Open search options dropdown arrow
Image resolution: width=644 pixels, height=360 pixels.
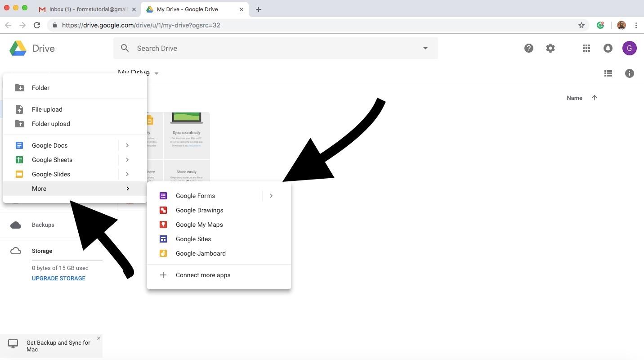[425, 48]
